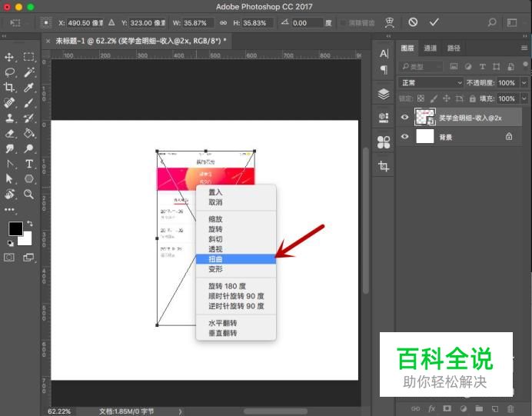This screenshot has width=532, height=416.
Task: Select the Zoom tool
Action: click(x=29, y=194)
